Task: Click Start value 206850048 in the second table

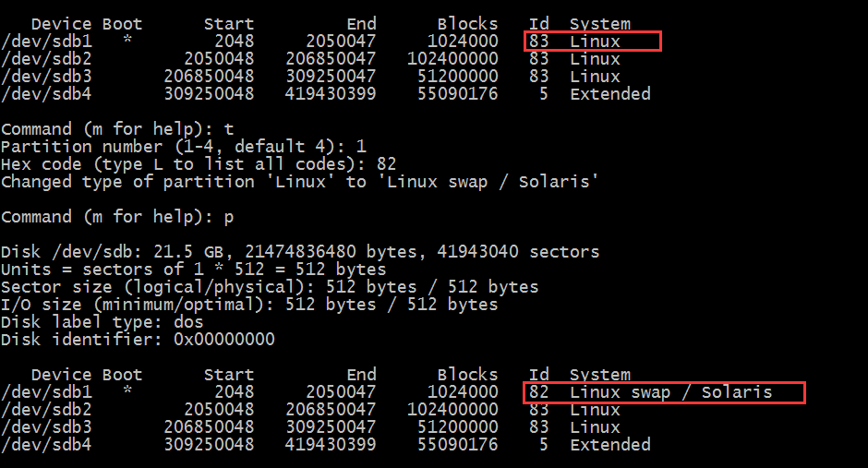Action: click(x=210, y=427)
